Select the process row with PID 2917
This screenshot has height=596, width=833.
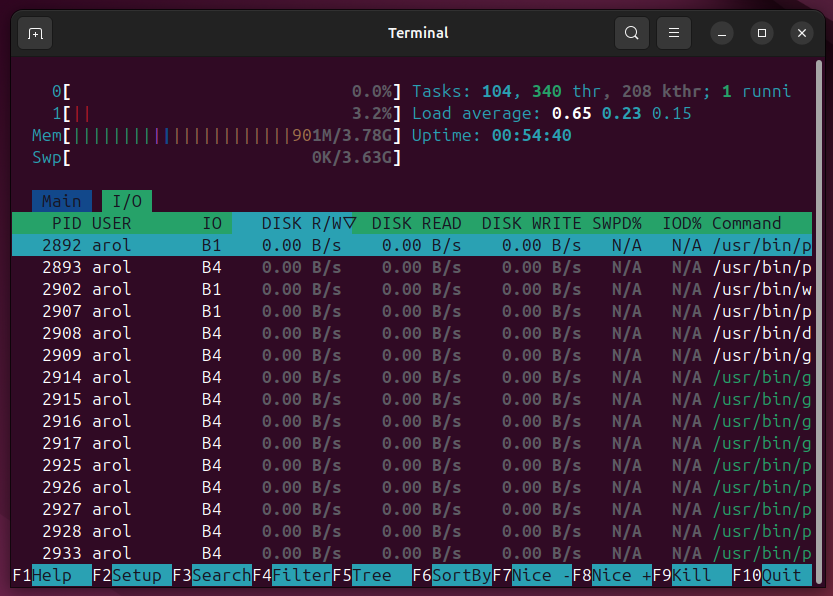412,444
